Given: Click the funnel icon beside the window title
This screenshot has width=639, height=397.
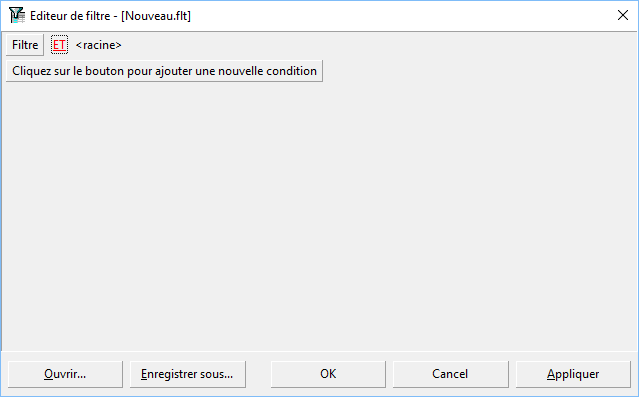Looking at the screenshot, I should pos(17,15).
